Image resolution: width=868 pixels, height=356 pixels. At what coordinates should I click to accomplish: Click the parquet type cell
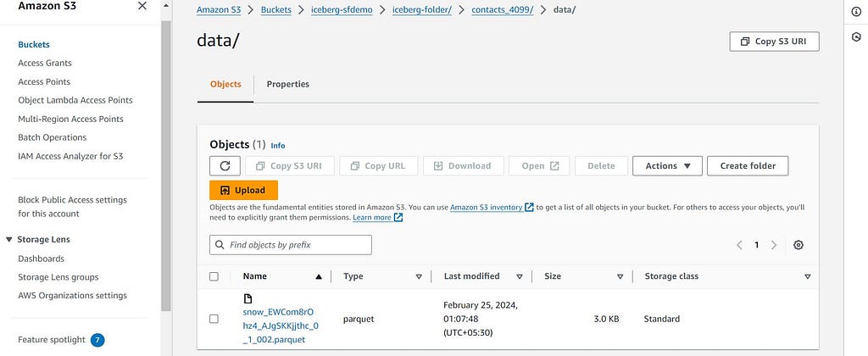[359, 319]
